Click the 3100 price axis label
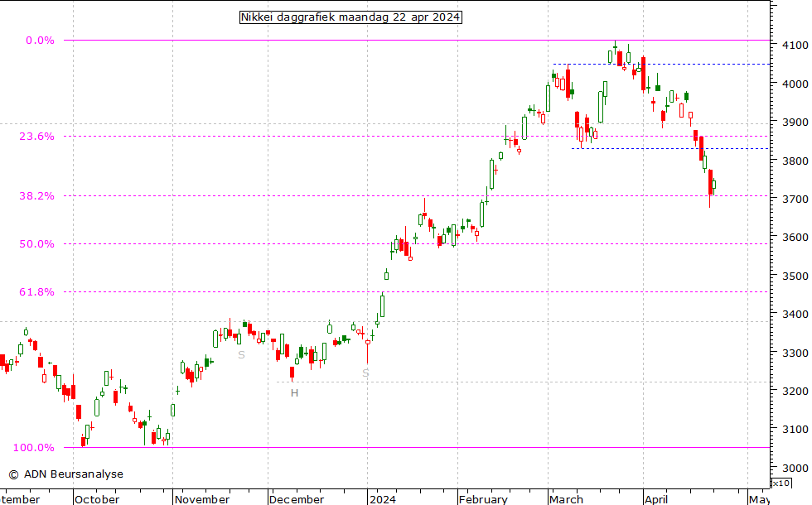Viewport: 812px width, 505px height. tap(795, 429)
